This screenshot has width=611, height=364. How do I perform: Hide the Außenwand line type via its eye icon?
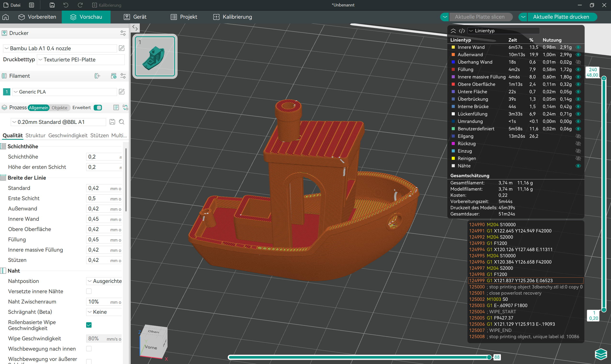point(578,55)
